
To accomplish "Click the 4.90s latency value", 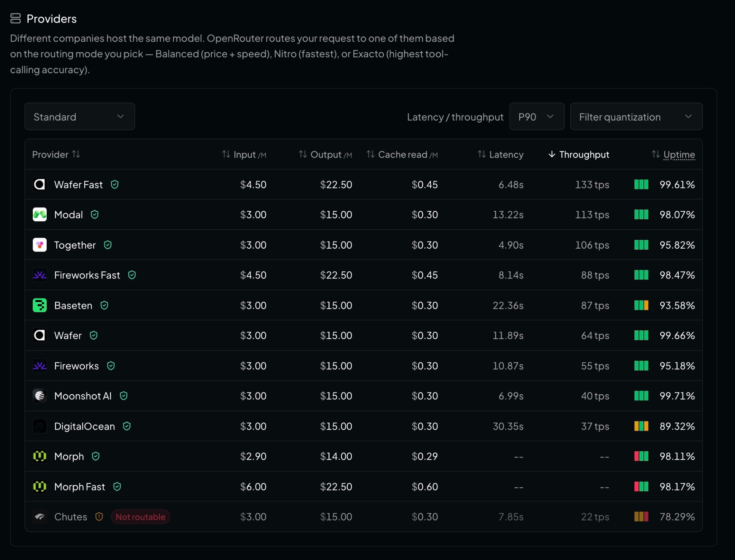I will 511,245.
